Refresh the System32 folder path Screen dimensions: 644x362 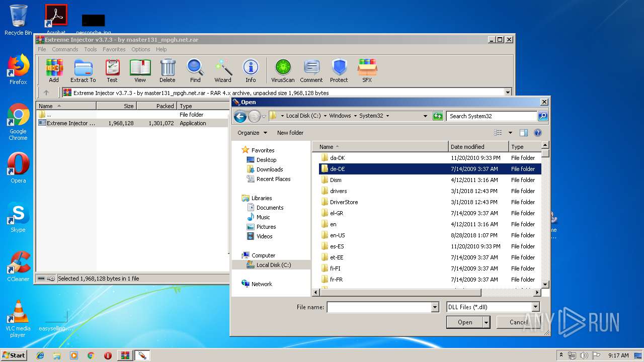pyautogui.click(x=438, y=116)
